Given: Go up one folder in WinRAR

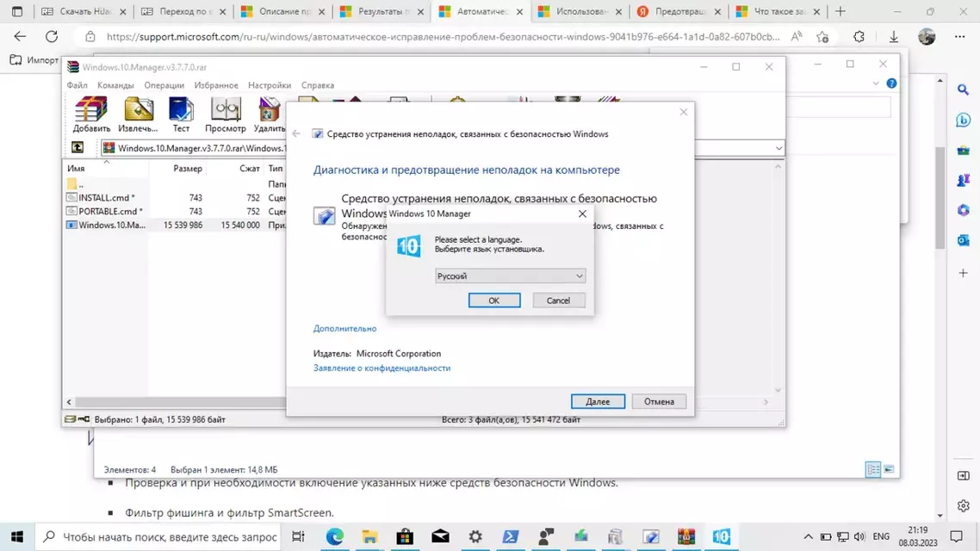Looking at the screenshot, I should [78, 148].
